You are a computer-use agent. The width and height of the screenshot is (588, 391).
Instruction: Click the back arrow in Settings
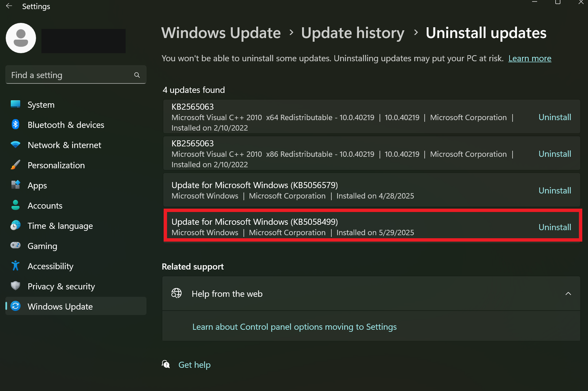pos(9,6)
